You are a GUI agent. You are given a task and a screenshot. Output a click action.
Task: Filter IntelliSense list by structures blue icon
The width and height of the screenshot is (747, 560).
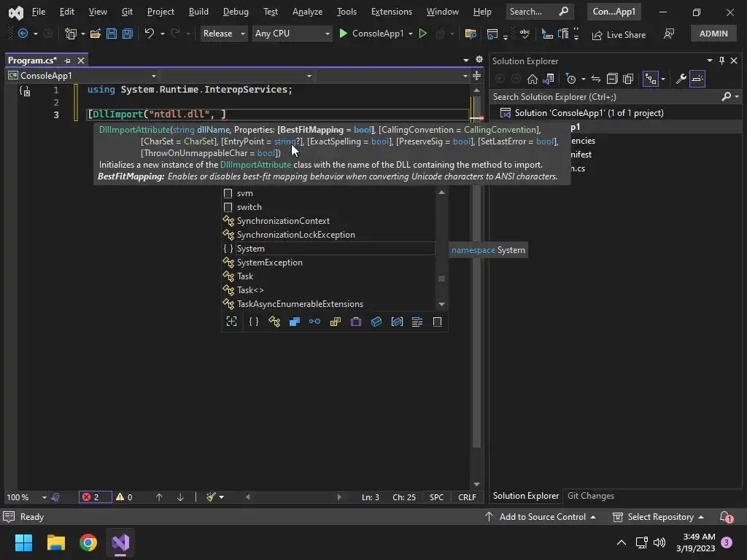[x=295, y=322]
